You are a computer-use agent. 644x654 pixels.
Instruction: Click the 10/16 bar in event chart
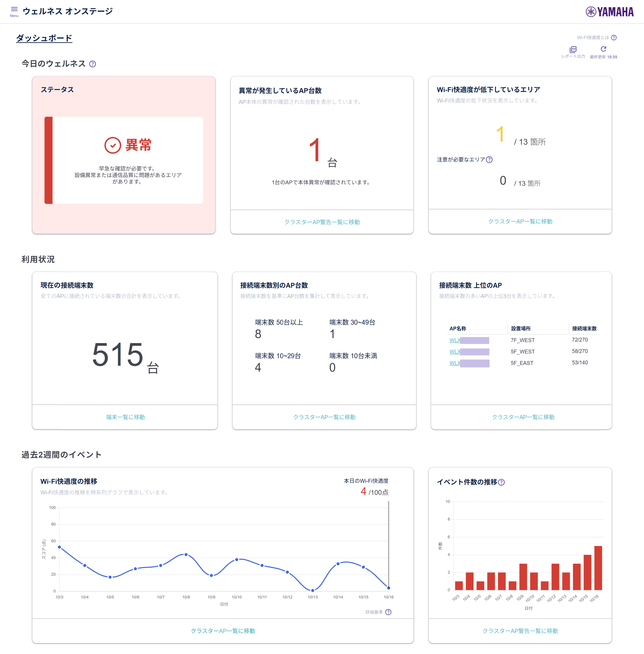pos(598,568)
